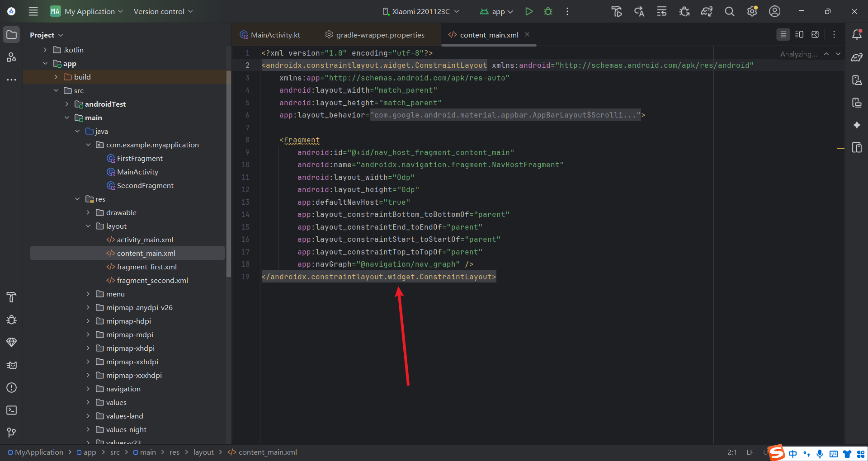The height and width of the screenshot is (461, 868).
Task: Close the content_main.xml tab
Action: [527, 34]
